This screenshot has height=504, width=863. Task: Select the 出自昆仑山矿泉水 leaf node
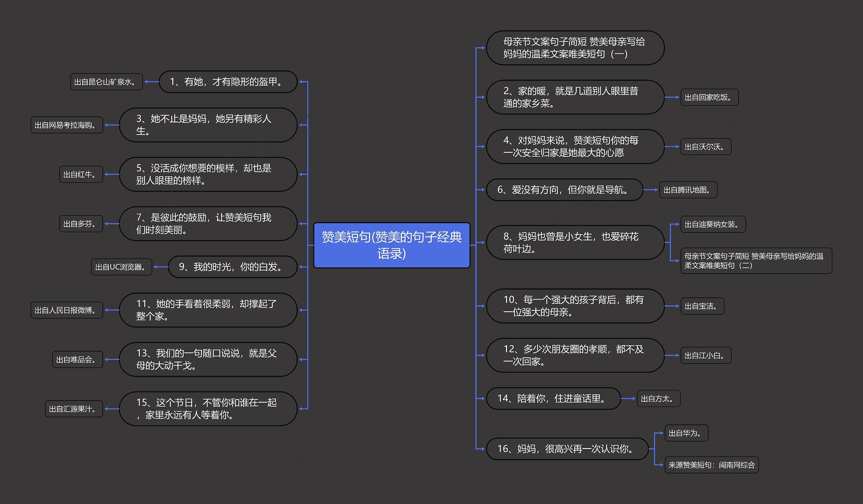click(x=106, y=82)
